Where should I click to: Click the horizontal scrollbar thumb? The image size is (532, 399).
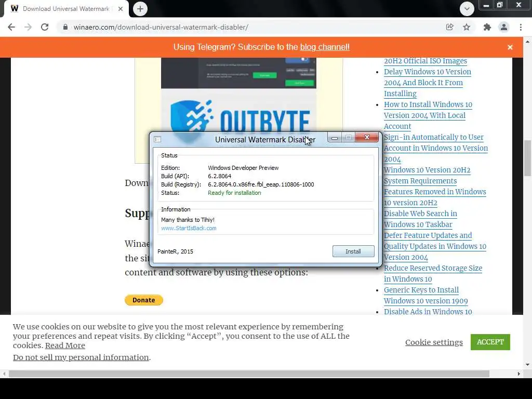pos(249,374)
